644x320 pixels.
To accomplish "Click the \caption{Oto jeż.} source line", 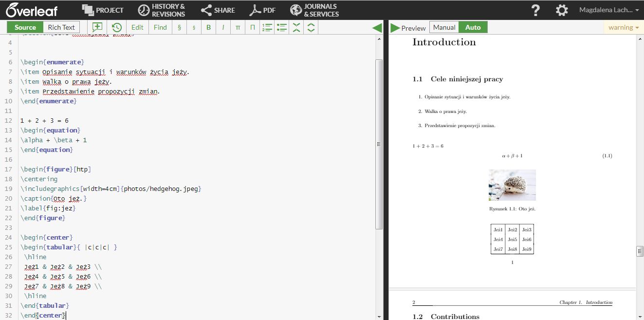I will tap(54, 198).
